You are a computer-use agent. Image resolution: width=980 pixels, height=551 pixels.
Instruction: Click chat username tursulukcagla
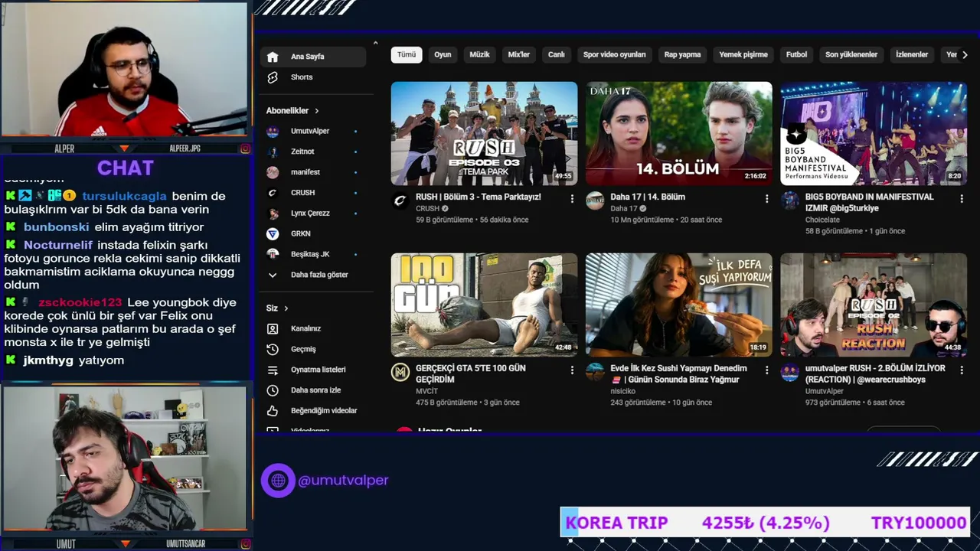(124, 196)
